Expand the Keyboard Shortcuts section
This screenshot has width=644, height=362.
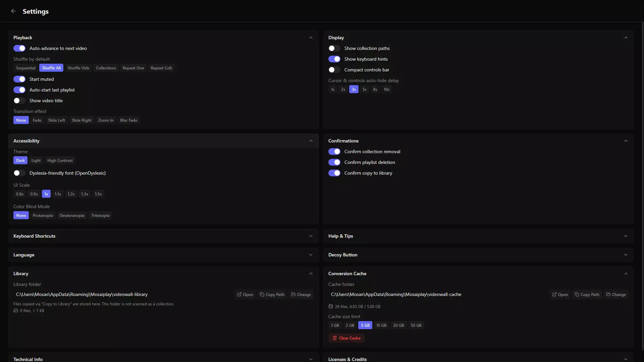point(163,236)
